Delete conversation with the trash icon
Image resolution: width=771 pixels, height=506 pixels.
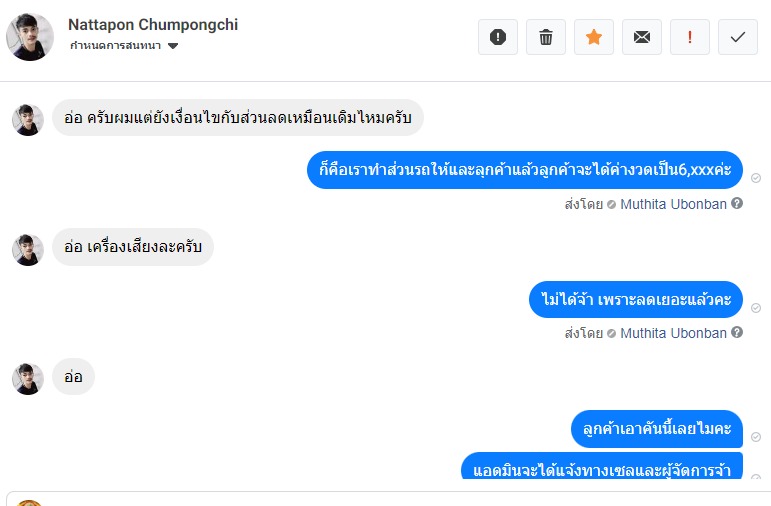(545, 37)
